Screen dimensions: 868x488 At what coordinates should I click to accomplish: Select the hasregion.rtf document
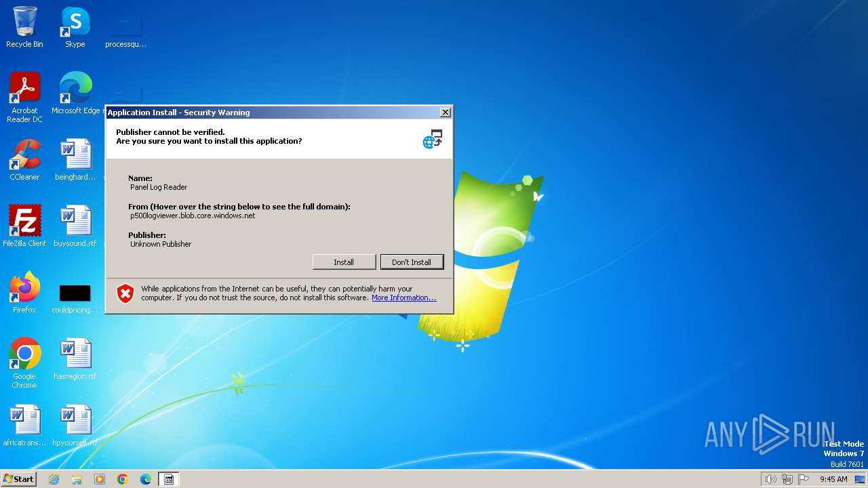(75, 359)
